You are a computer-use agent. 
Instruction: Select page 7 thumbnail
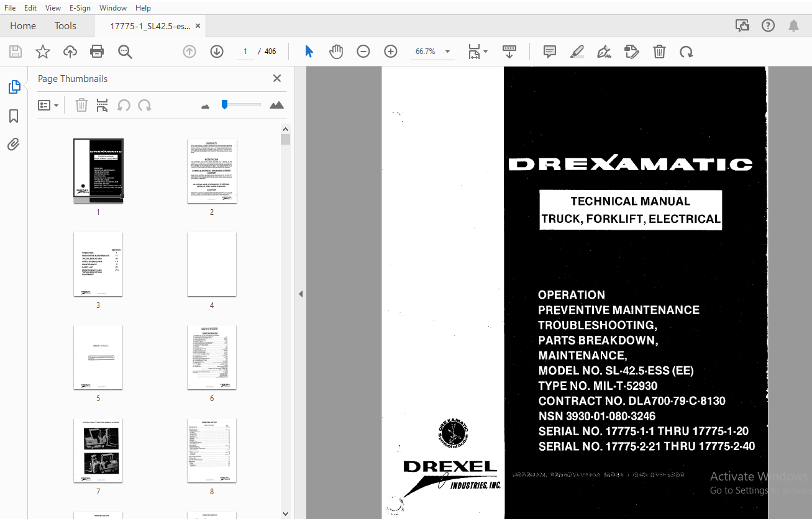tap(98, 450)
